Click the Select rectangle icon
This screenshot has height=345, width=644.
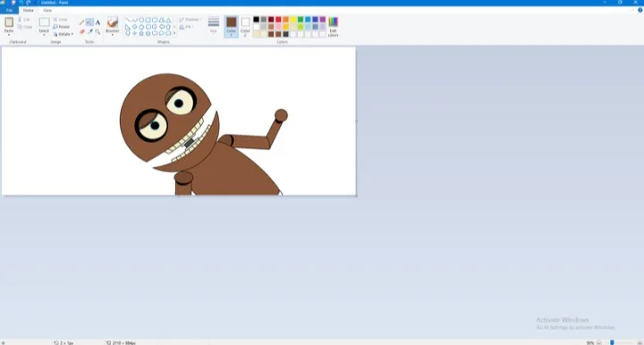tap(44, 22)
